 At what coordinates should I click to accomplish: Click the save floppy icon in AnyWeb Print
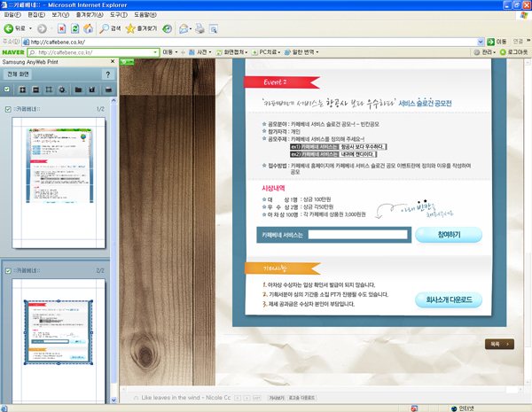pos(91,89)
